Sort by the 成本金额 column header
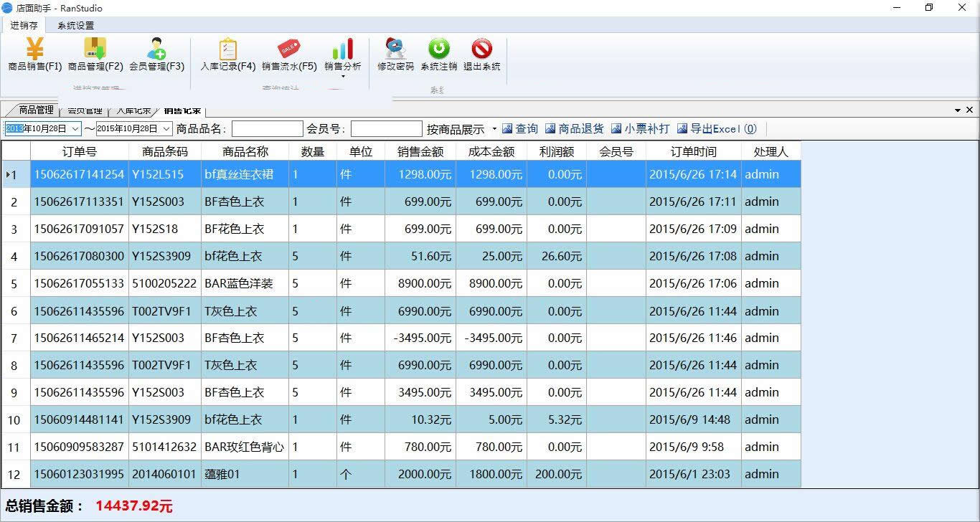Viewport: 980px width, 522px height. [x=491, y=151]
